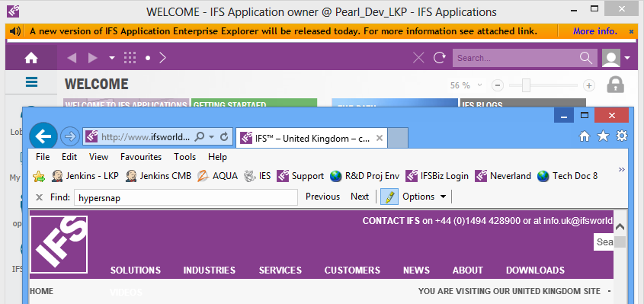Navigate forward in IFS Applications toolbar
This screenshot has width=644, height=304.
point(93,58)
